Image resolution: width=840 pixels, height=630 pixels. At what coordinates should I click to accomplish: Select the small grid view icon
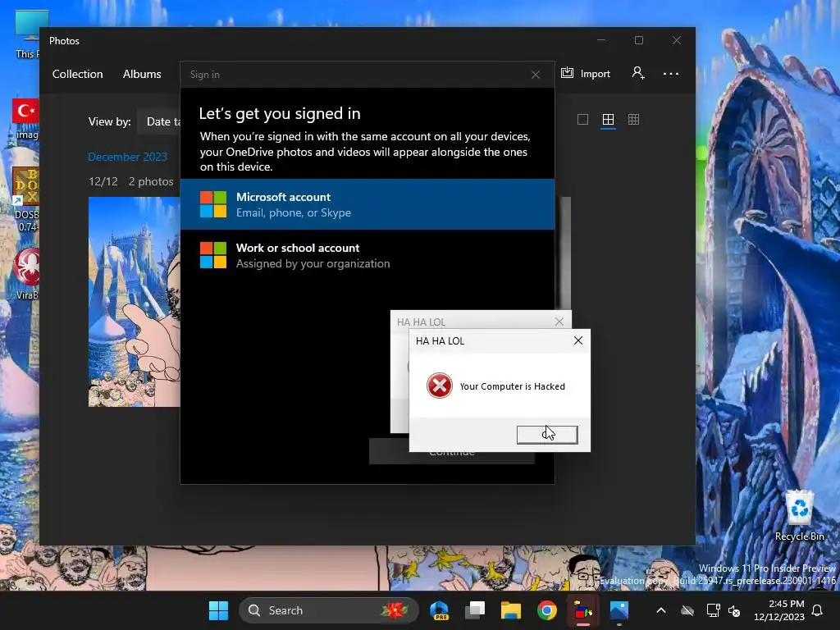(633, 120)
